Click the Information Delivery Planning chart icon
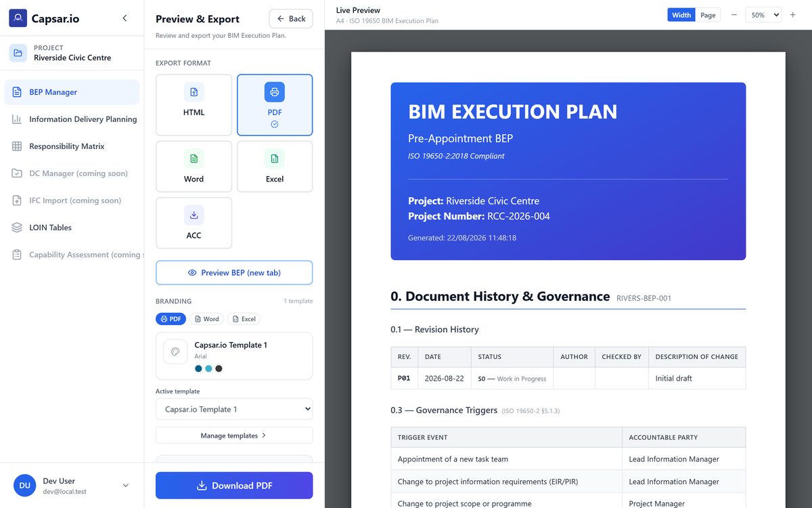812x508 pixels. click(17, 119)
